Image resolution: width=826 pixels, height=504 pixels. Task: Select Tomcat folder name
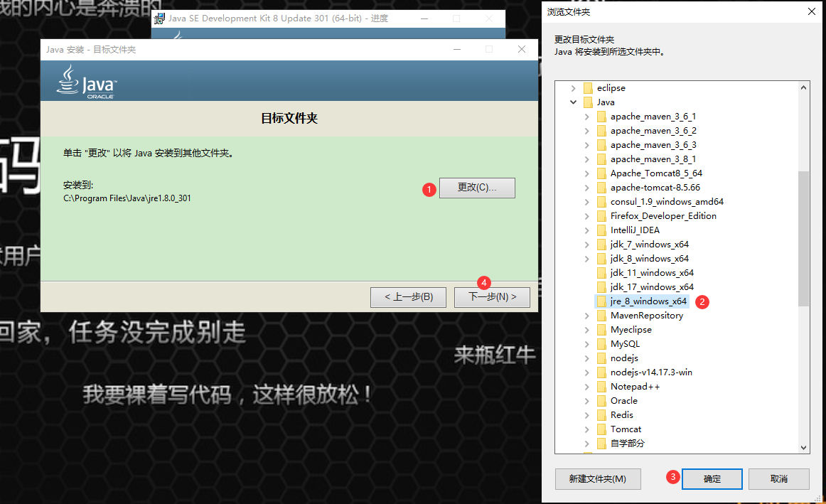coord(626,429)
